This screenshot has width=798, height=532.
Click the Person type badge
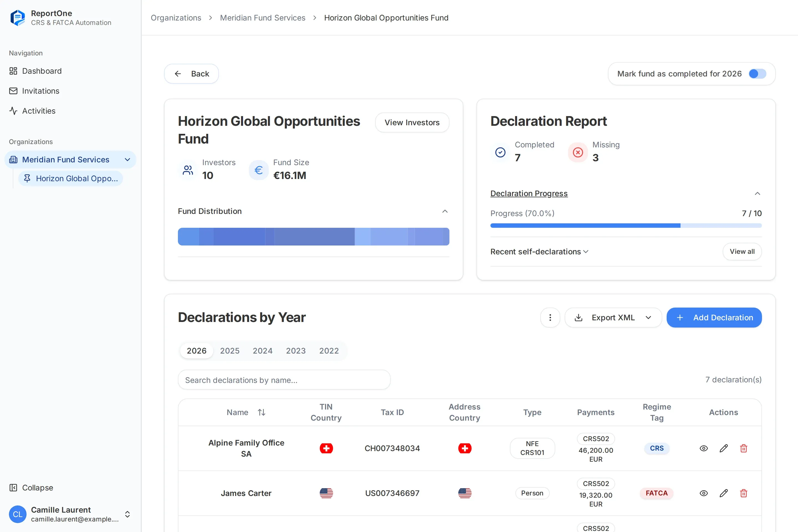(532, 493)
